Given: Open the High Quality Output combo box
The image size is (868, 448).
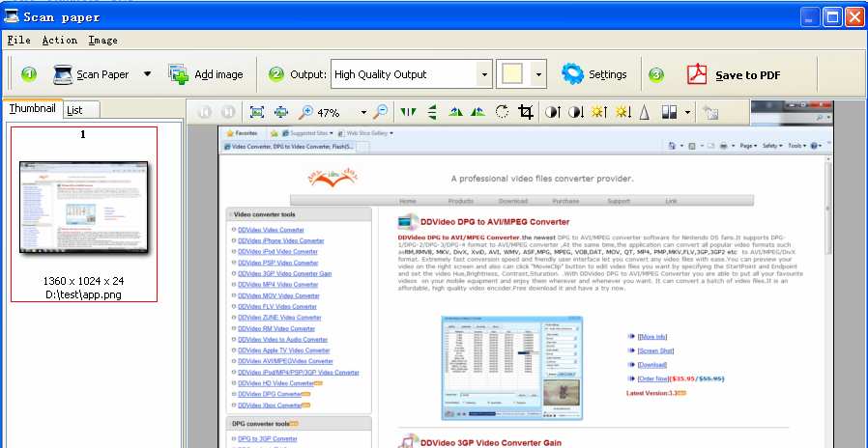Looking at the screenshot, I should point(412,74).
